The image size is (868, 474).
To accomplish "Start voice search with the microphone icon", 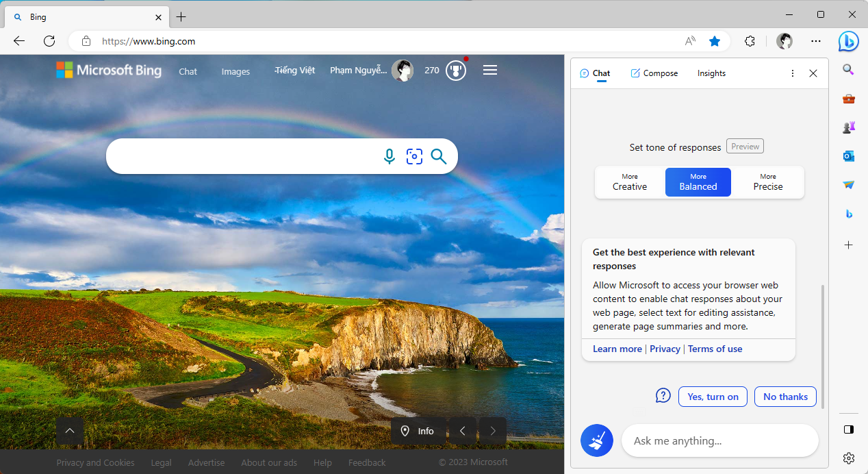I will [x=389, y=156].
